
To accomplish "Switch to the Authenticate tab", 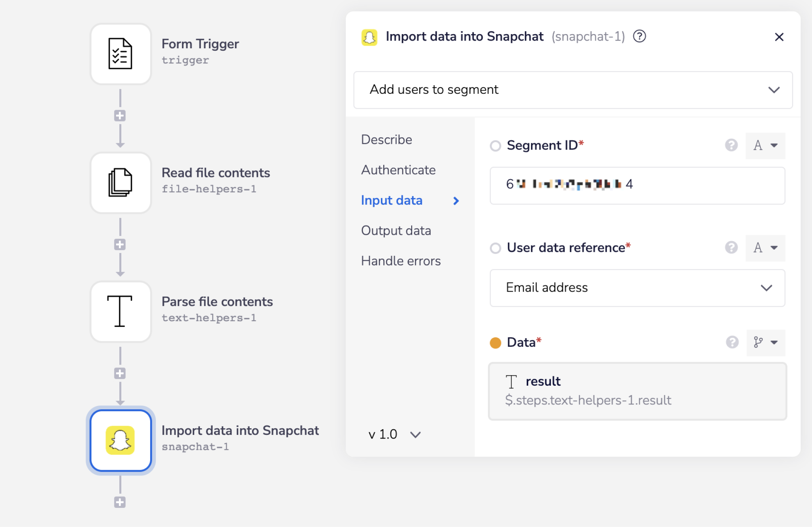I will coord(398,170).
